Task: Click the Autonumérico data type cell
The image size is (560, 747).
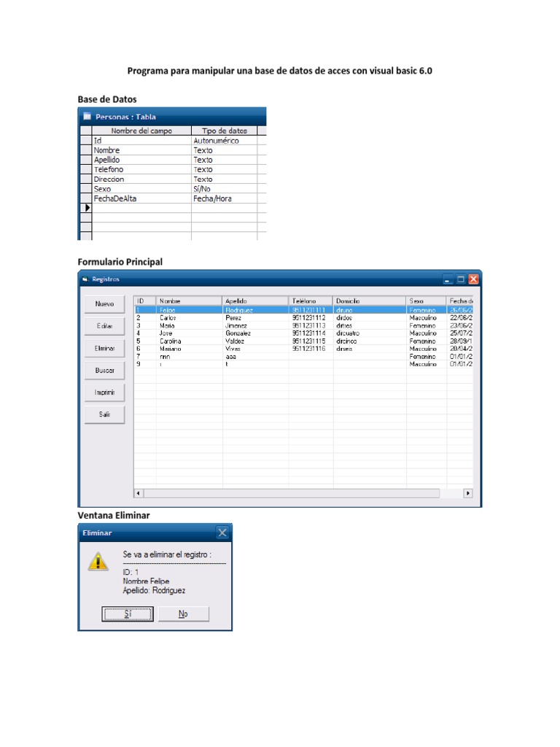Action: (225, 141)
